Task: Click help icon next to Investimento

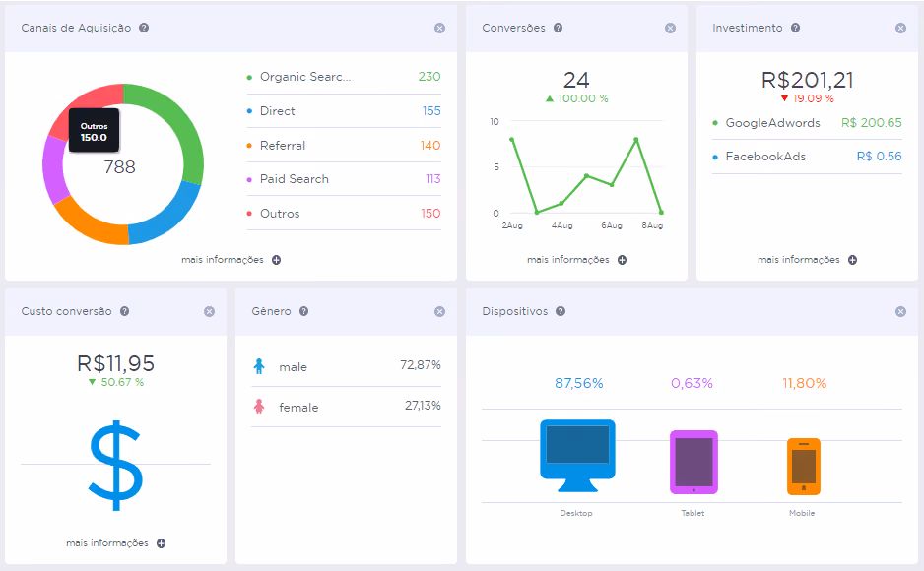Action: point(796,28)
